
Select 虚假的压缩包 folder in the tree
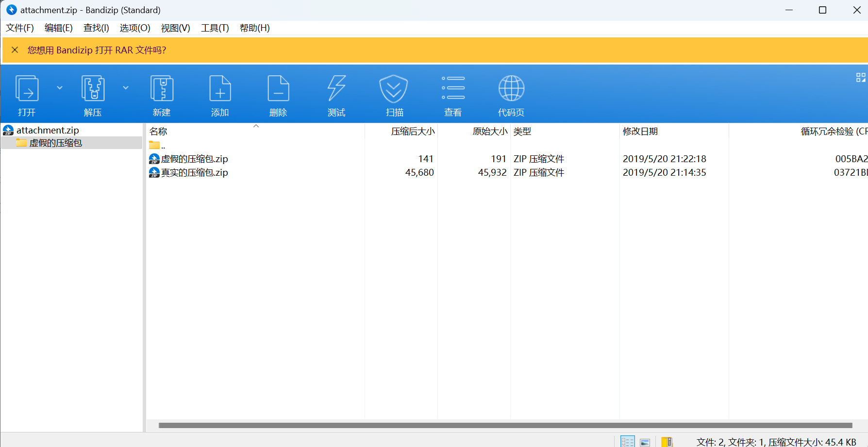pyautogui.click(x=56, y=143)
